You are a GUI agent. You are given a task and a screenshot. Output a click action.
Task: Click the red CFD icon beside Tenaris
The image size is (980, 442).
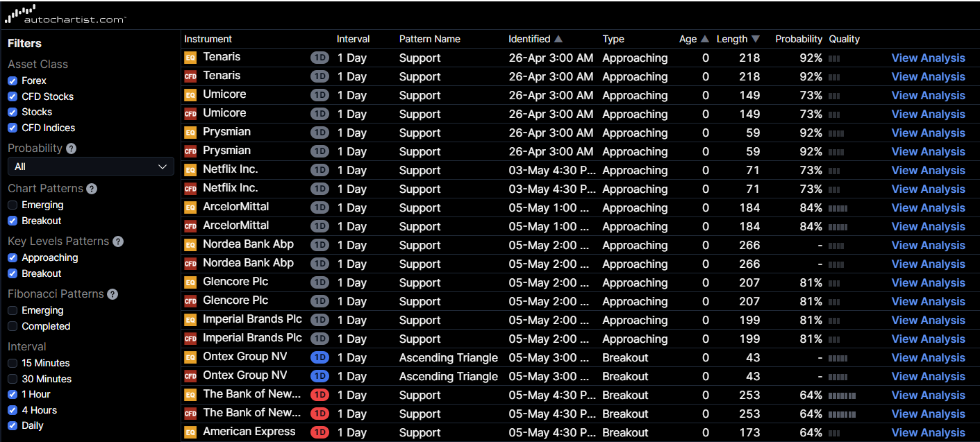pyautogui.click(x=190, y=76)
